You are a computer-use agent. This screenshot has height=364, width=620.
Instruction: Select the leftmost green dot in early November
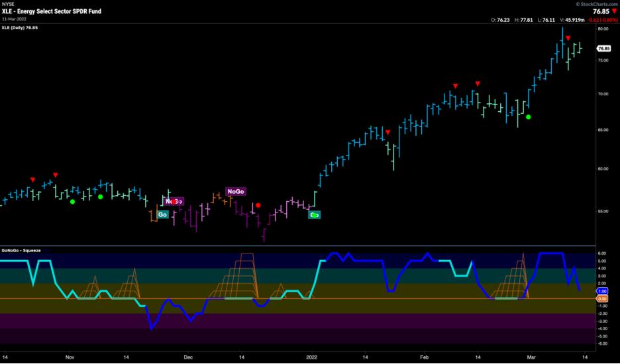(x=72, y=201)
